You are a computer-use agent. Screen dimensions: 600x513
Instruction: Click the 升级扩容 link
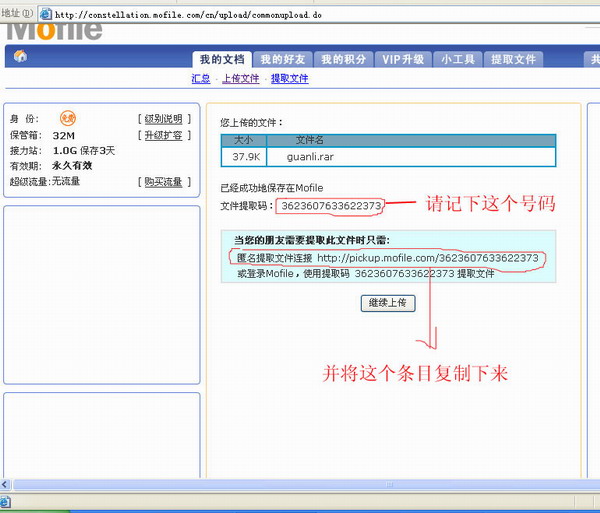click(163, 135)
